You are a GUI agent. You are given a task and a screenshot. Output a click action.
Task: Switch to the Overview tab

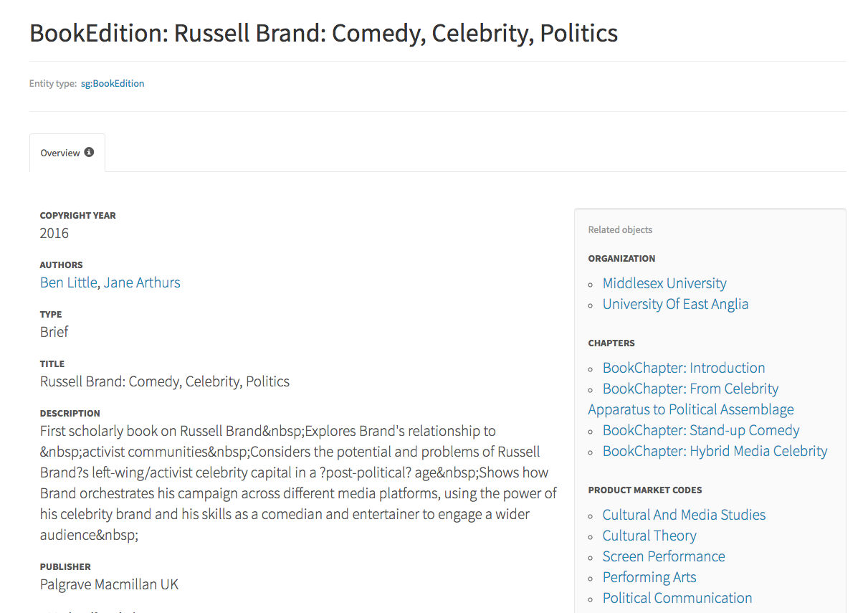pyautogui.click(x=60, y=153)
